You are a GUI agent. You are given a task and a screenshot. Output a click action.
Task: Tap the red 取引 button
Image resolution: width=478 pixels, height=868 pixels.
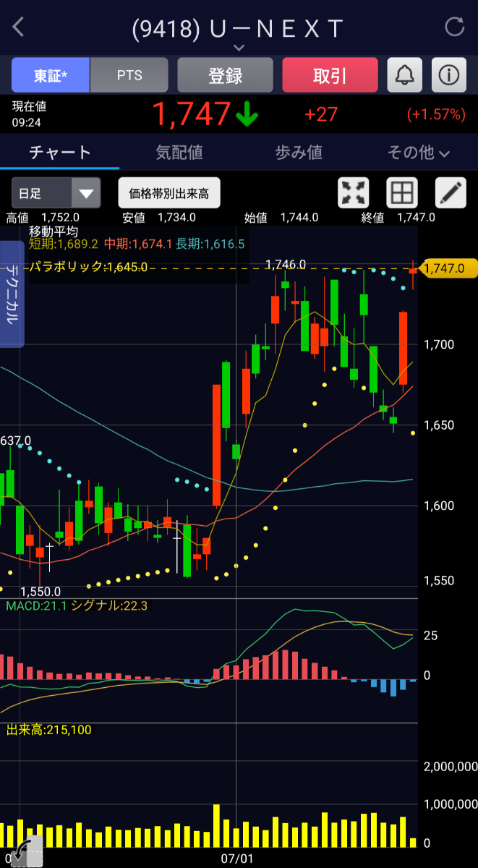pyautogui.click(x=330, y=75)
